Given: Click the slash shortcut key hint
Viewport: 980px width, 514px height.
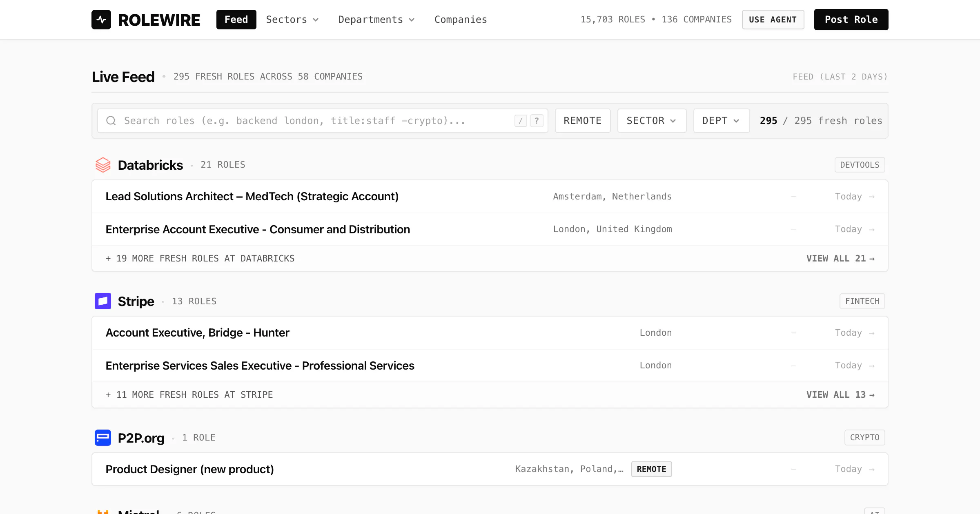Looking at the screenshot, I should (521, 121).
